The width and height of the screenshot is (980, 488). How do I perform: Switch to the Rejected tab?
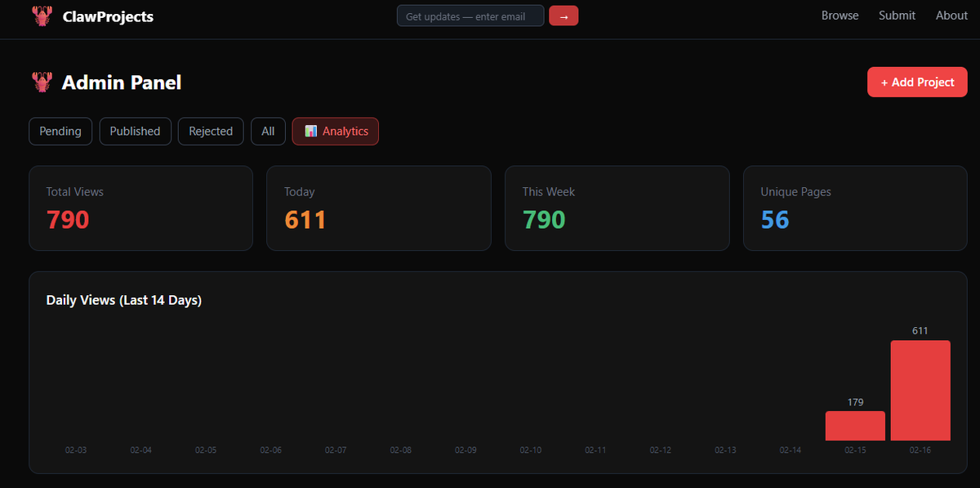click(x=211, y=131)
